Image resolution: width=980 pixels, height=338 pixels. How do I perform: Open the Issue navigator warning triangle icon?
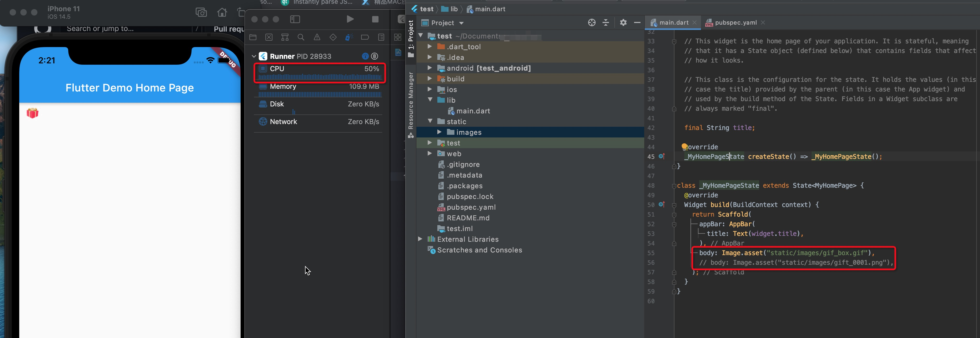click(317, 37)
